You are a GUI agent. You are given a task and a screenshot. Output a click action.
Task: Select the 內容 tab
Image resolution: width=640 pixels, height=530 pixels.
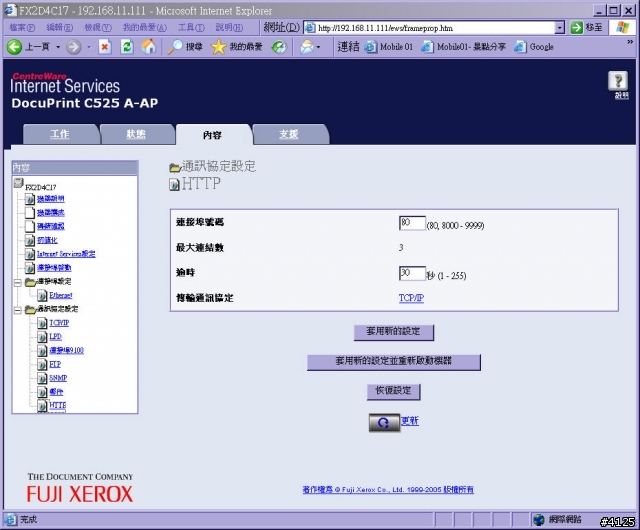213,135
